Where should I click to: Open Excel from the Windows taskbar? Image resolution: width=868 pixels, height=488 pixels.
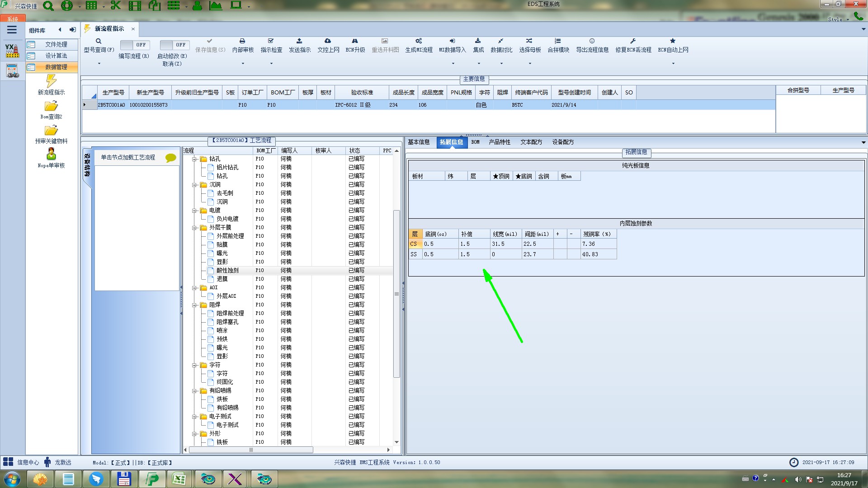tap(179, 479)
